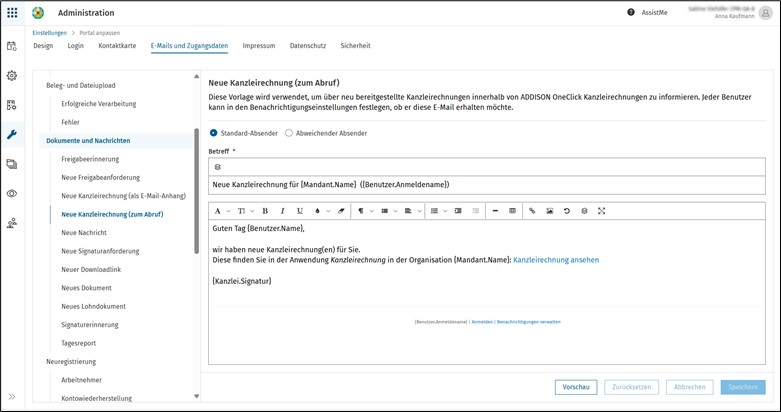Insert link with chain icon
This screenshot has height=412, width=781.
click(x=532, y=211)
